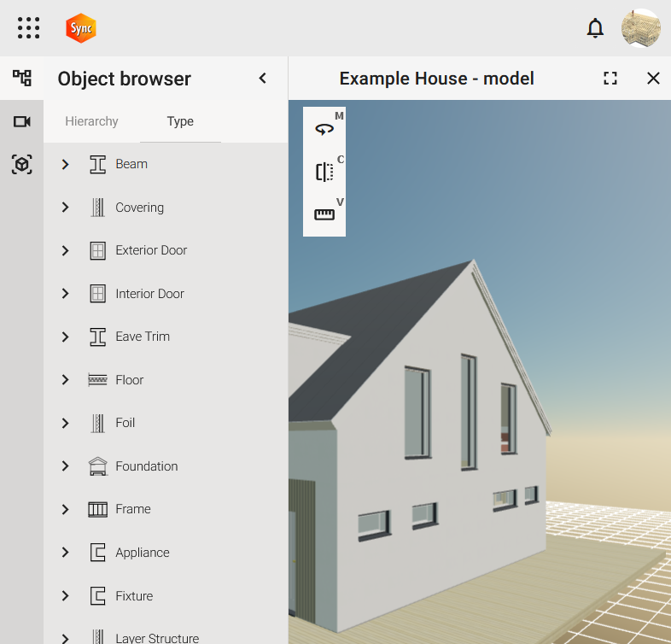Open the camera views sidebar icon
671x644 pixels.
click(x=21, y=122)
